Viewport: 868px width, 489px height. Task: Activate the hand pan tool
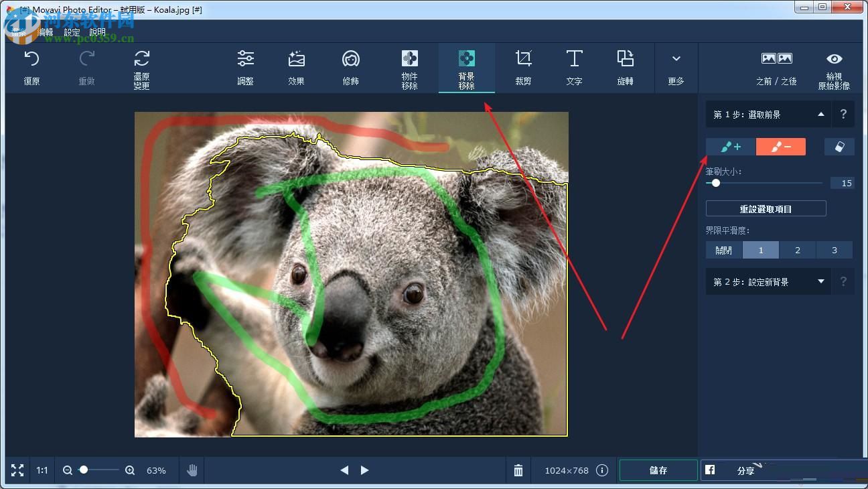(192, 470)
